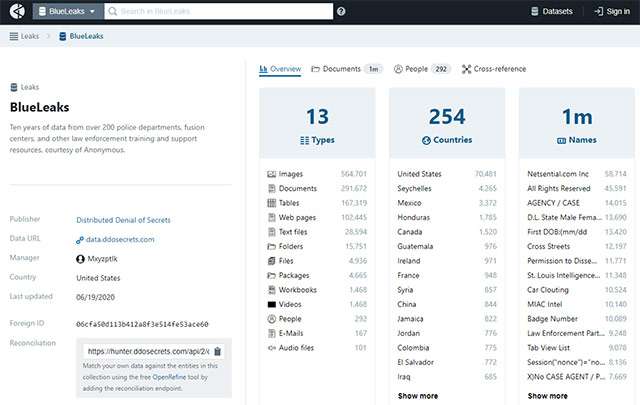
Task: Open the Cross-reference tab
Action: pyautogui.click(x=494, y=69)
